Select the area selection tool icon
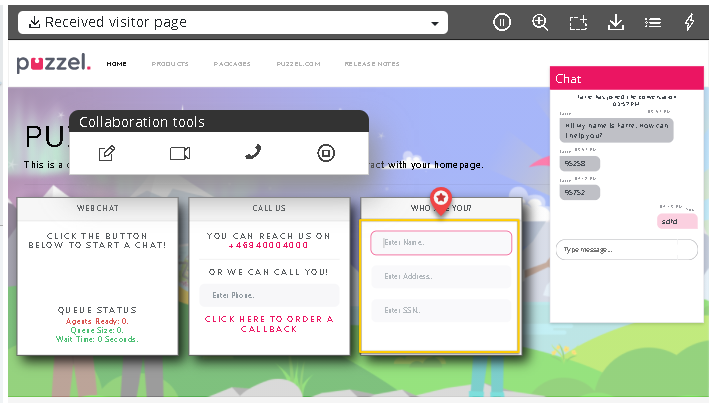Image resolution: width=712 pixels, height=403 pixels. point(577,22)
